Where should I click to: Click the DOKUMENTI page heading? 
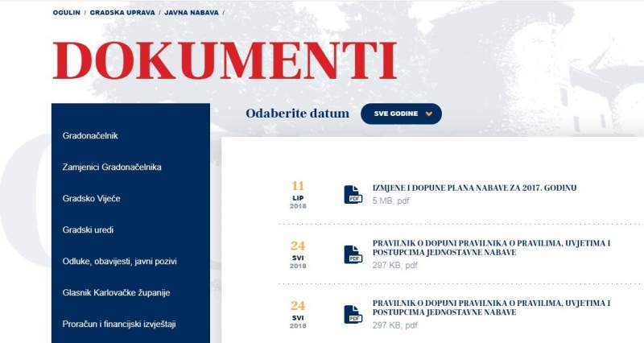pyautogui.click(x=225, y=60)
